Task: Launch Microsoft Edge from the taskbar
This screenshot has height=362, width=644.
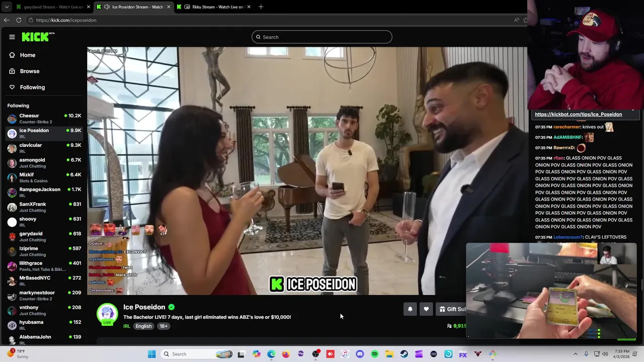Action: [x=271, y=354]
